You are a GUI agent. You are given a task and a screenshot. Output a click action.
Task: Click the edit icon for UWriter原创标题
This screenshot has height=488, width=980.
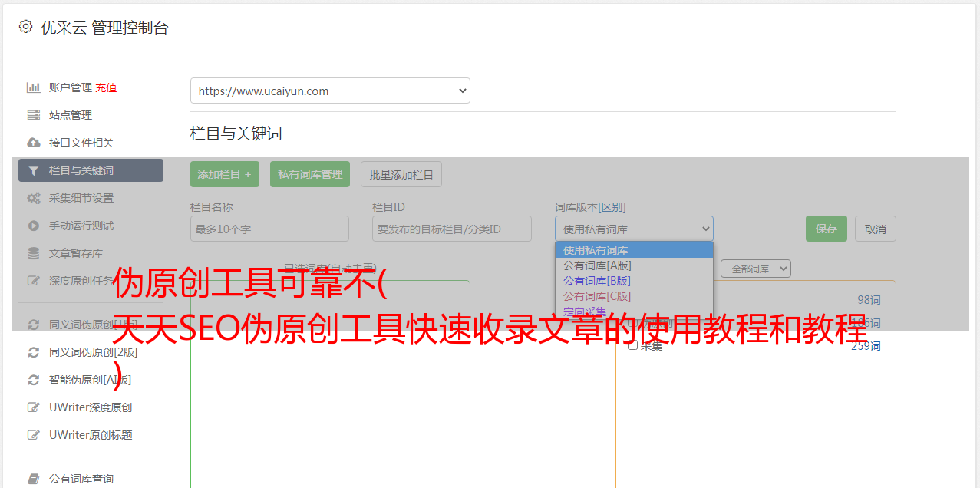pyautogui.click(x=34, y=435)
